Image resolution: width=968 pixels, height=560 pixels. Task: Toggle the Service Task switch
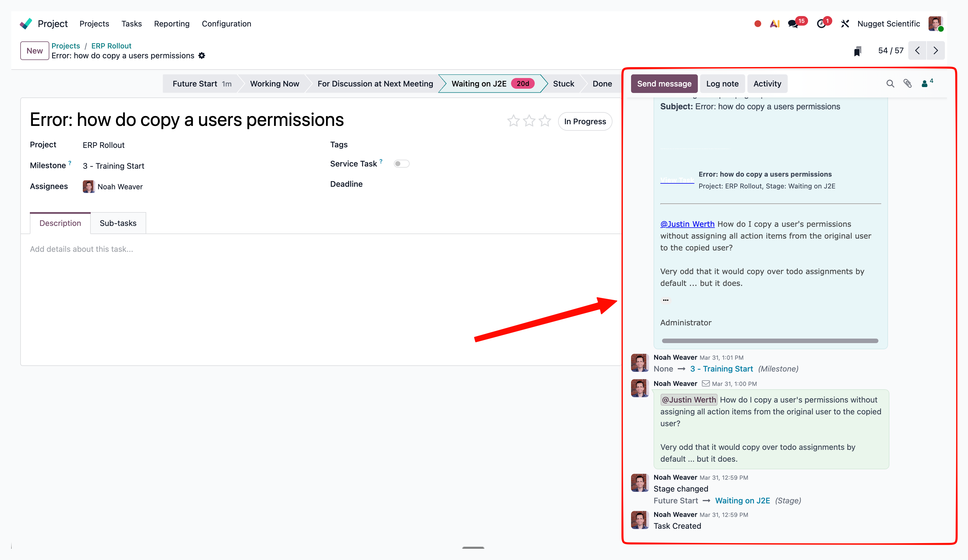pos(401,164)
